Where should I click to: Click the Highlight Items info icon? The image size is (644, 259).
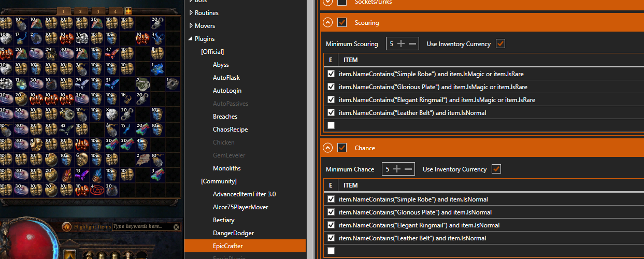click(66, 226)
